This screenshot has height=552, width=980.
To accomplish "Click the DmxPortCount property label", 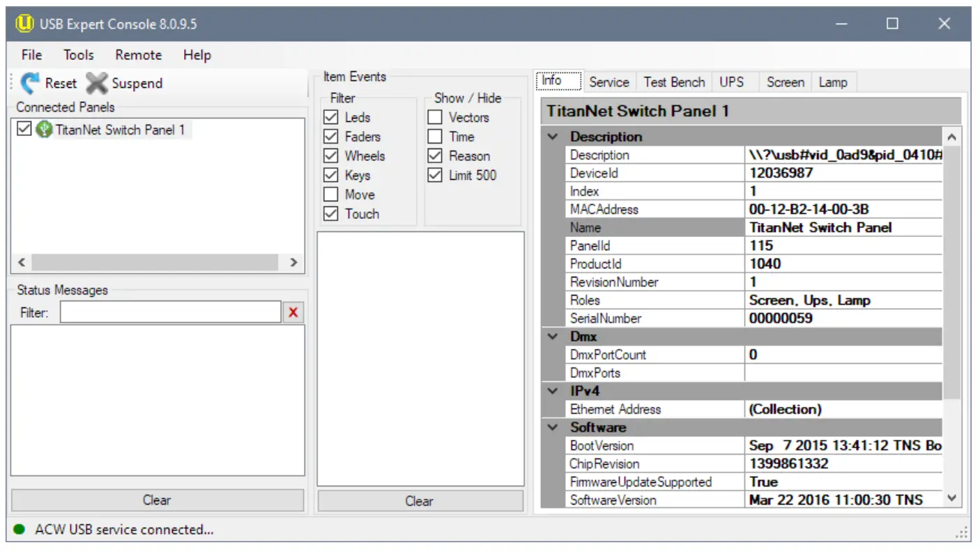I will [608, 355].
